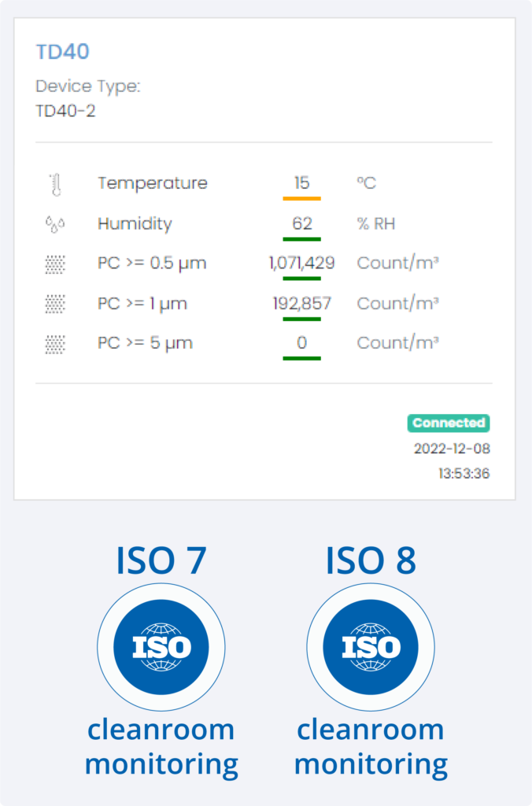Click the % RH unit text
Image resolution: width=532 pixels, height=806 pixels.
coord(375,224)
